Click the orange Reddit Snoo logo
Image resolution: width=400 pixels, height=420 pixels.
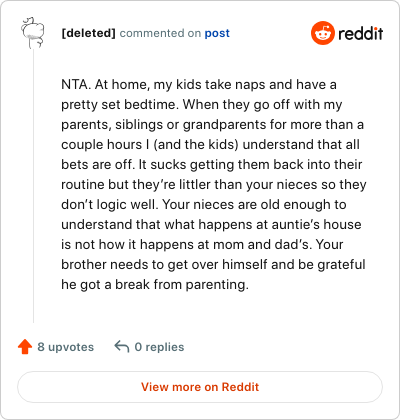[322, 33]
